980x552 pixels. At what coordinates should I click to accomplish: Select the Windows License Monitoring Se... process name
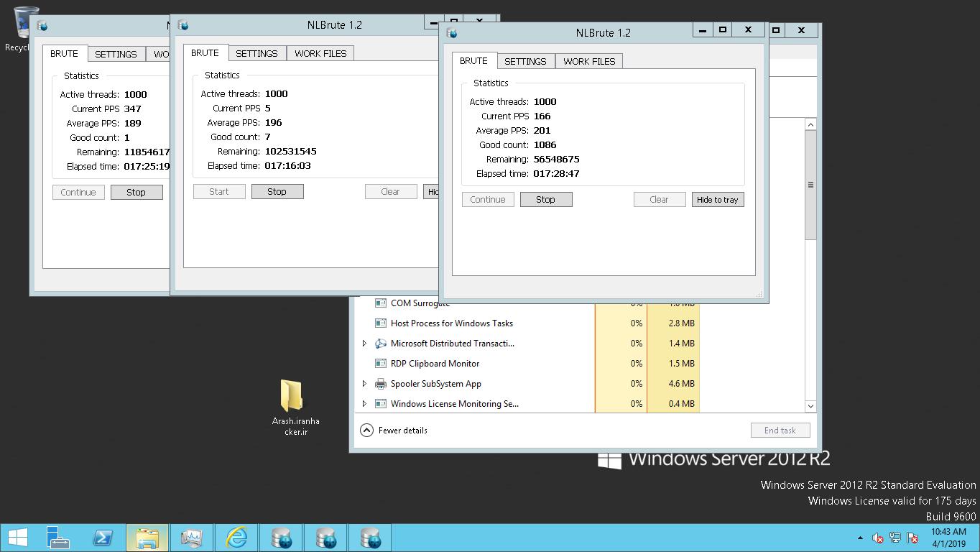(x=455, y=404)
